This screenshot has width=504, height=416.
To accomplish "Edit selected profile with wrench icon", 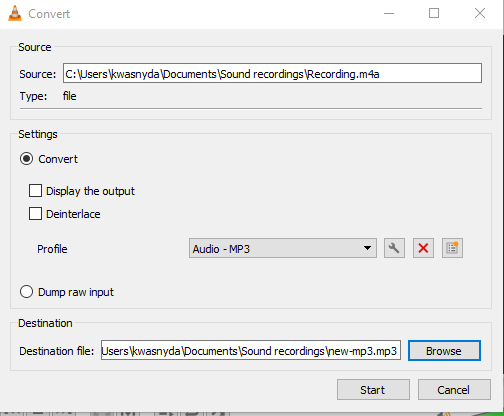I will click(x=394, y=248).
